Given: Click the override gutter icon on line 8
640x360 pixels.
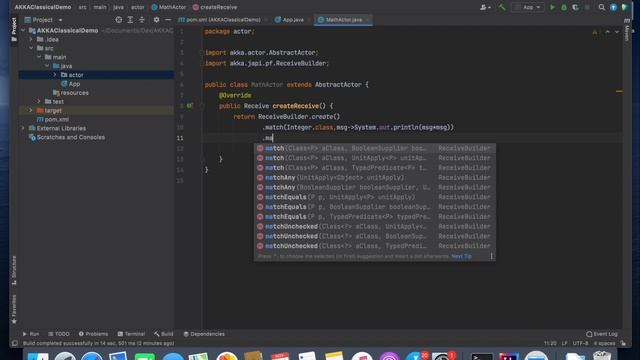Looking at the screenshot, I should pos(190,106).
